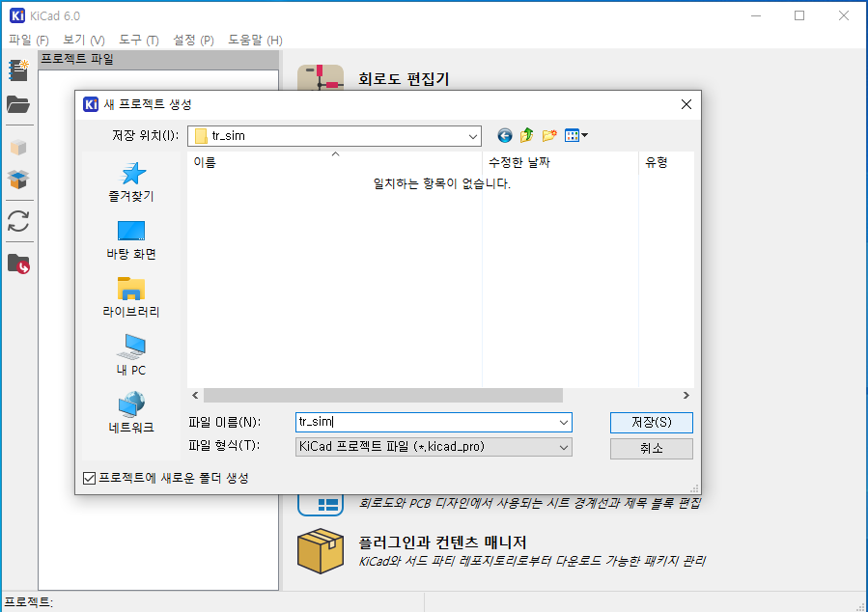This screenshot has width=868, height=612.
Task: Click the 취소 cancel button
Action: point(651,448)
